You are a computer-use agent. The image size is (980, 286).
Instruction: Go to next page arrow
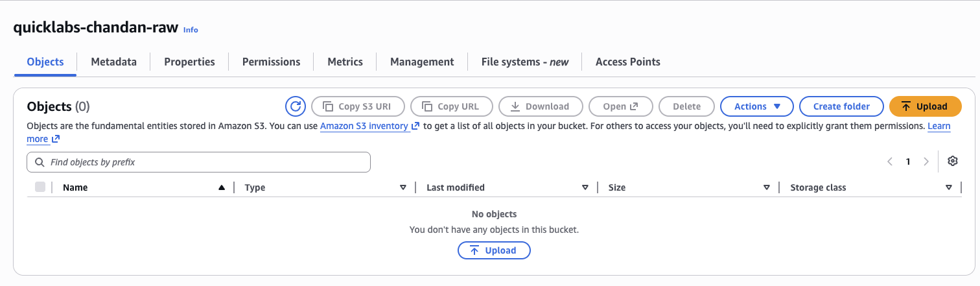926,161
